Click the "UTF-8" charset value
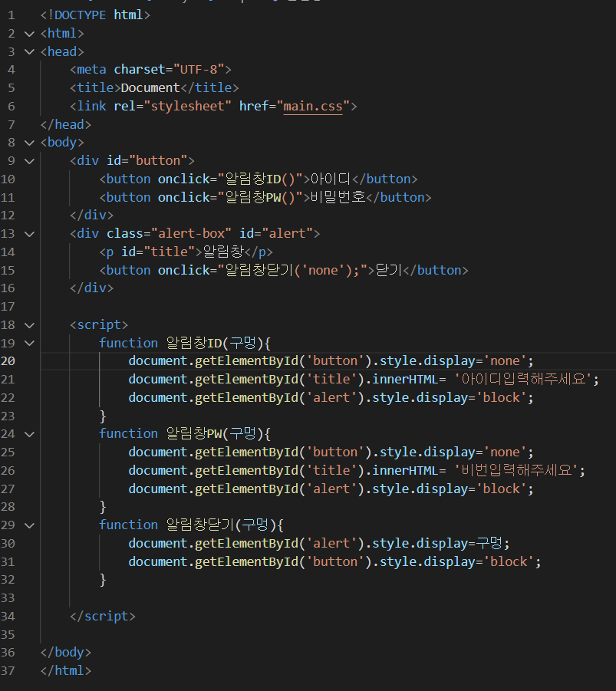The width and height of the screenshot is (616, 691). click(x=199, y=70)
